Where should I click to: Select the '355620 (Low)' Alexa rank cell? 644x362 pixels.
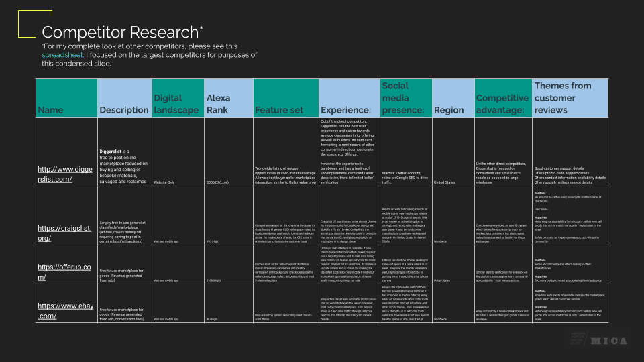(x=229, y=152)
